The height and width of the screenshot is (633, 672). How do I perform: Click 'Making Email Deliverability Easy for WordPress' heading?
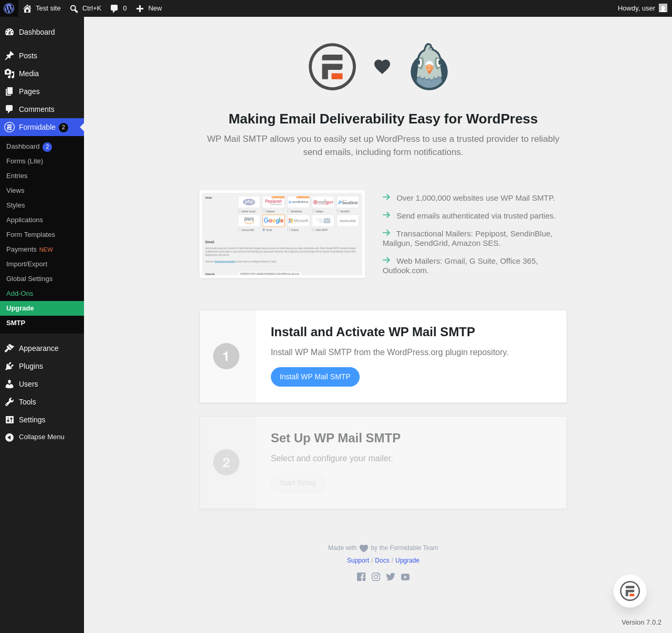coord(383,119)
